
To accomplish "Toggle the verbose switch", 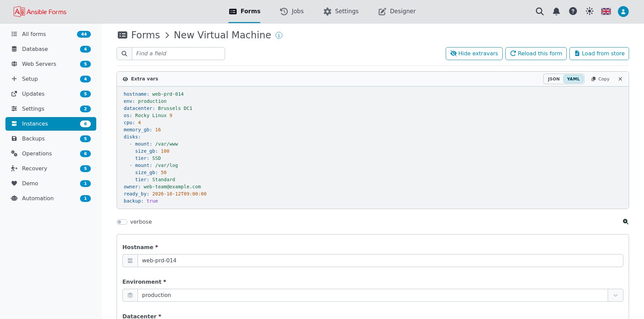I will tap(122, 222).
